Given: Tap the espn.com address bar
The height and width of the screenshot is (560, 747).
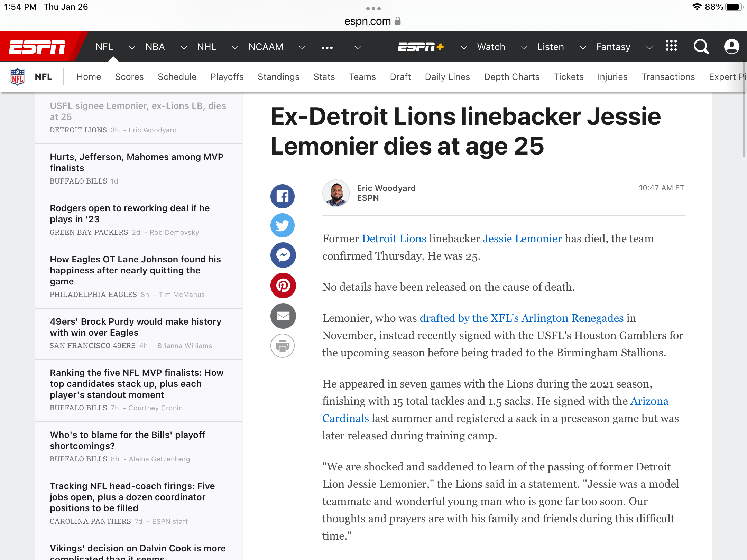Looking at the screenshot, I should (x=373, y=21).
